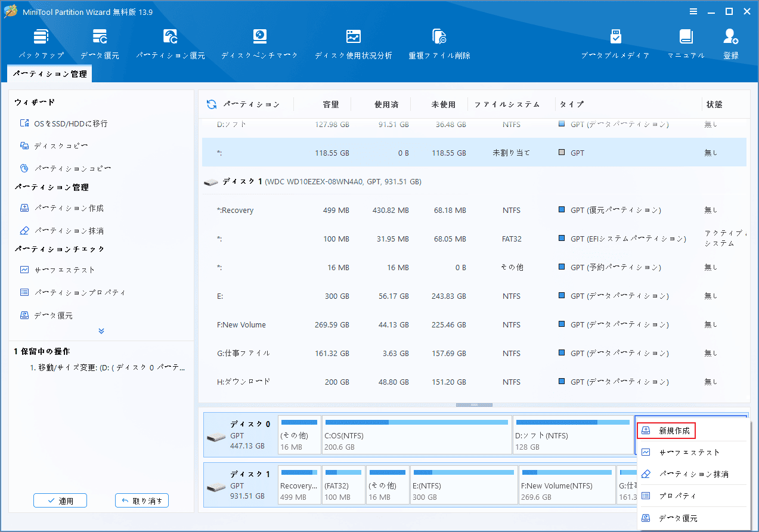The width and height of the screenshot is (759, 532).
Task: Choose パーティション抹消 in the context menu
Action: coord(693,474)
